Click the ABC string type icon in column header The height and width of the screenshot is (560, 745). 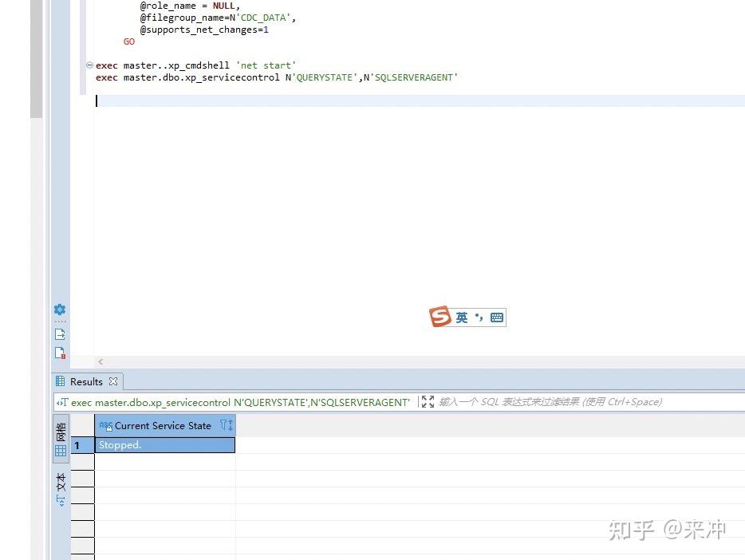tap(108, 425)
